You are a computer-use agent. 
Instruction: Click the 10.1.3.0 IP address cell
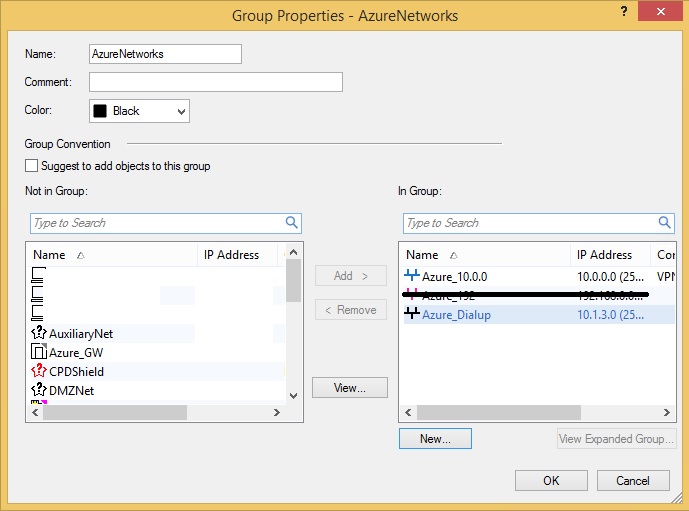click(610, 315)
